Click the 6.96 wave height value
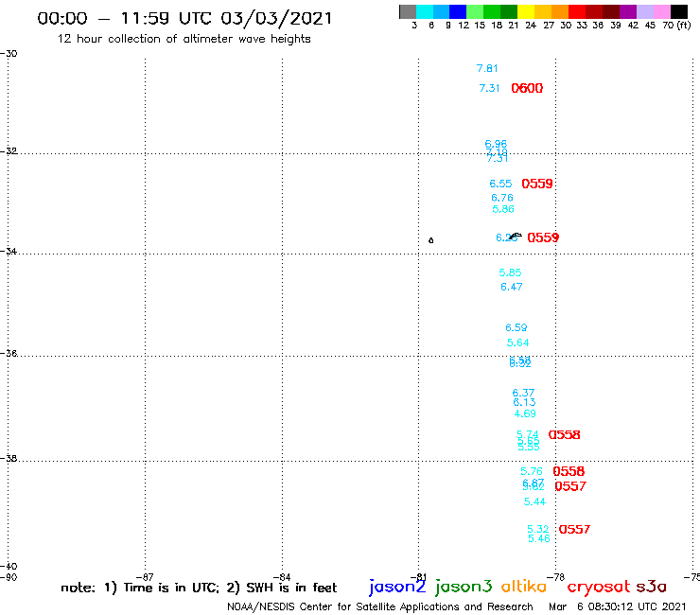 (496, 144)
